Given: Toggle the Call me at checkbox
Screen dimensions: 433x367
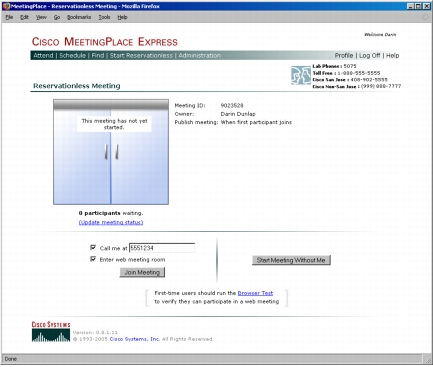Looking at the screenshot, I should click(x=93, y=247).
